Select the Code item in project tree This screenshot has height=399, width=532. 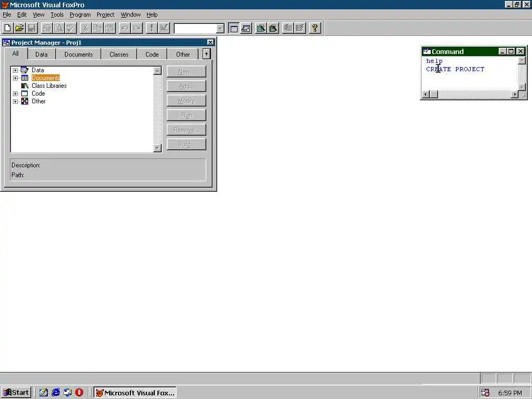coord(38,94)
